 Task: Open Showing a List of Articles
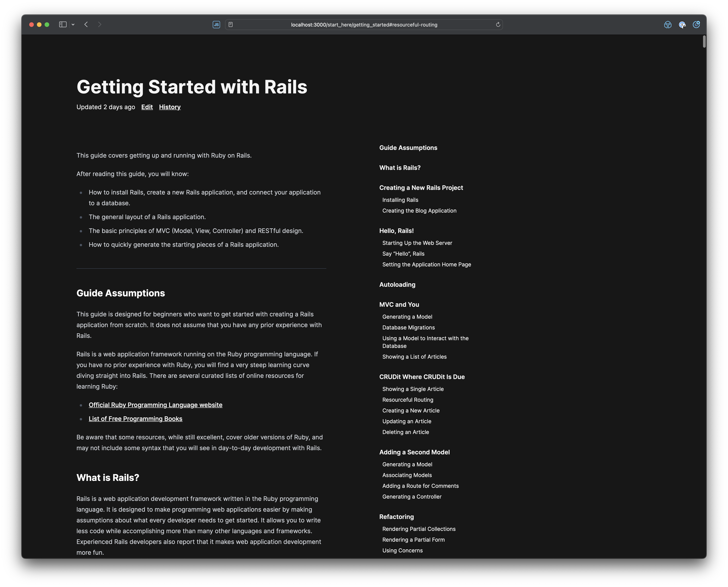click(414, 357)
